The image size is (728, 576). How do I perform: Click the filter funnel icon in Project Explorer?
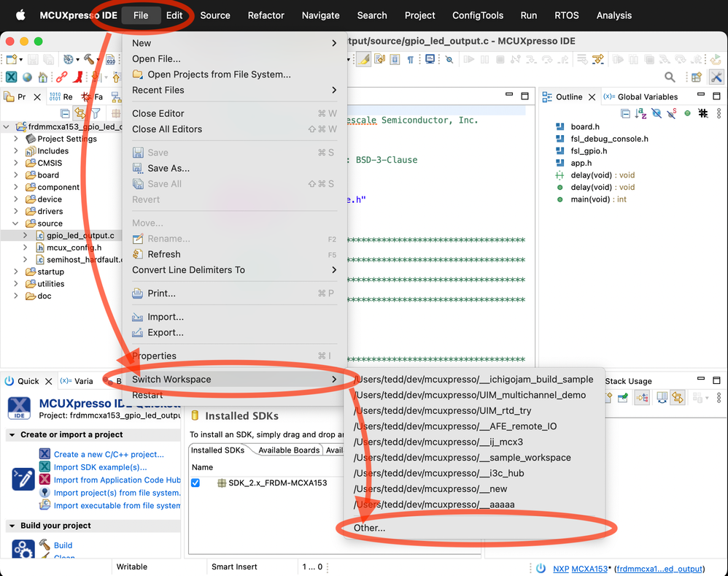(96, 113)
